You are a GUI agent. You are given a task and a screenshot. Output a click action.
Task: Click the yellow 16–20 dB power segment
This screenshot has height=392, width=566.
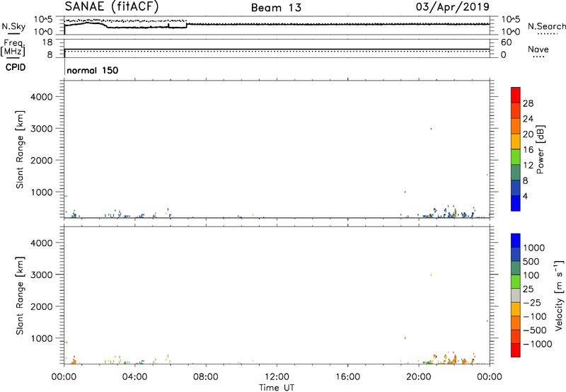coord(516,141)
